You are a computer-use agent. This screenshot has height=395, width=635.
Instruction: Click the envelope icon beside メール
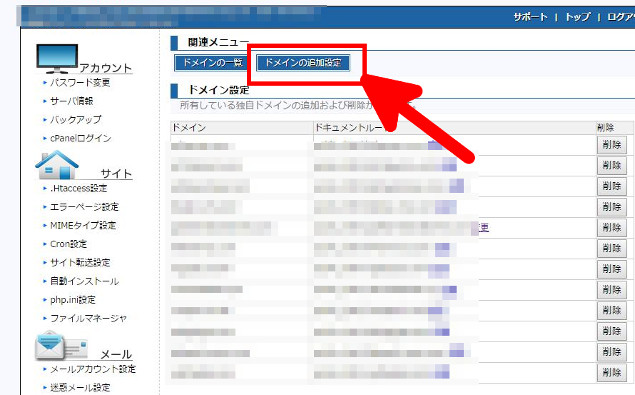[61, 346]
